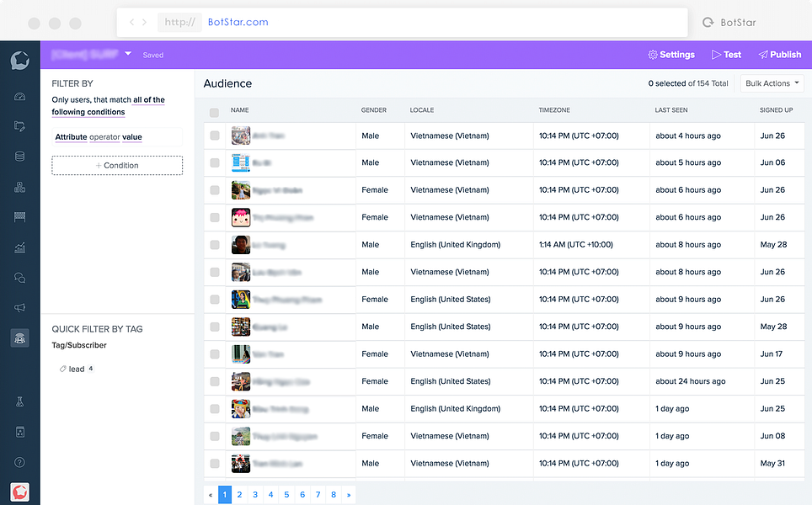Check the female row signed up Jun 17
Viewport: 812px width, 505px height.
coord(215,353)
